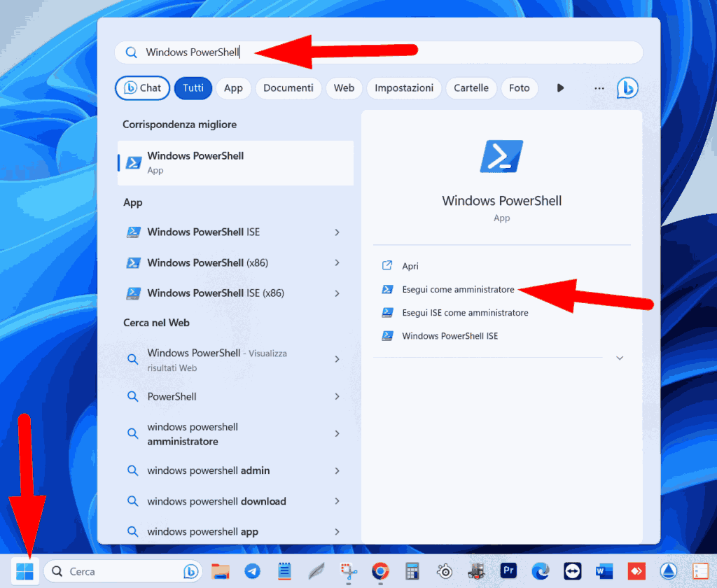
Task: Select the Foto filter tab
Action: click(519, 87)
